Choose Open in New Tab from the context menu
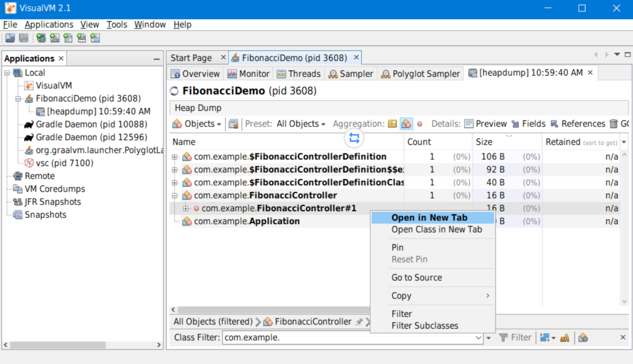Screen dimensions: 633x364 429,218
